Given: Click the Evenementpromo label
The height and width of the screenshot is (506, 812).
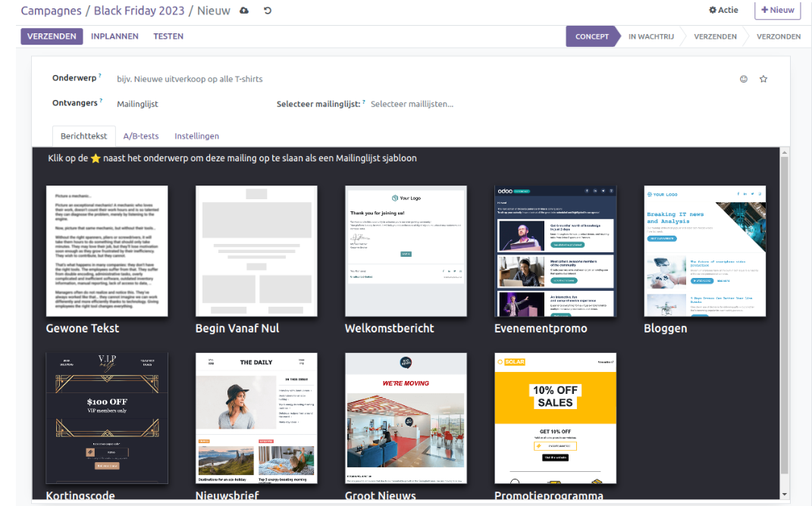Looking at the screenshot, I should coord(541,328).
